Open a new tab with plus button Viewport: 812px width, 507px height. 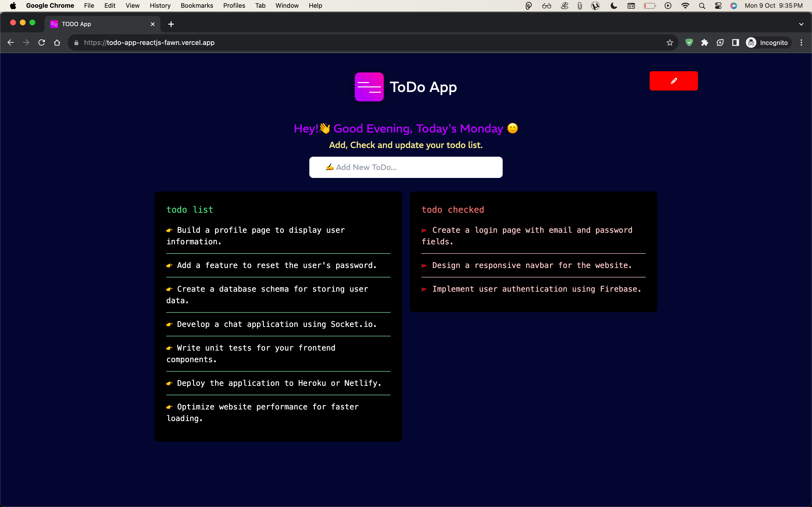pyautogui.click(x=171, y=24)
